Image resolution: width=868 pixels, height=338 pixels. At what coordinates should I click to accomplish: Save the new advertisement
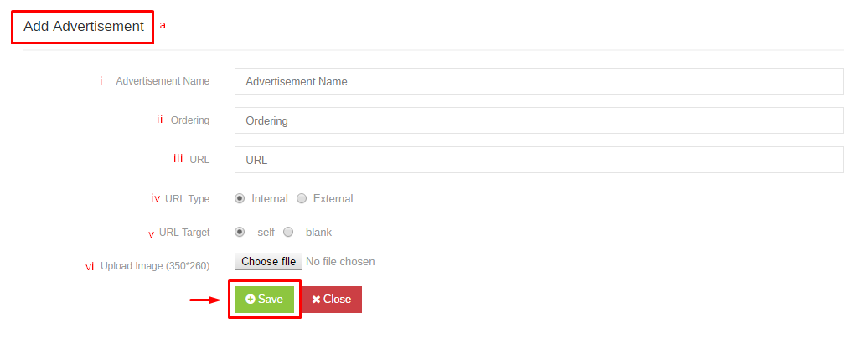(264, 300)
